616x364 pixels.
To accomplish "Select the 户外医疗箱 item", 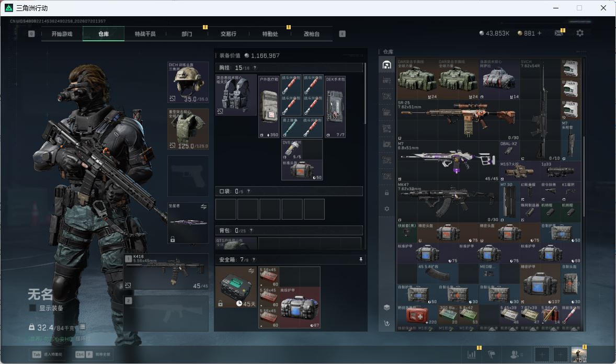I will 269,106.
